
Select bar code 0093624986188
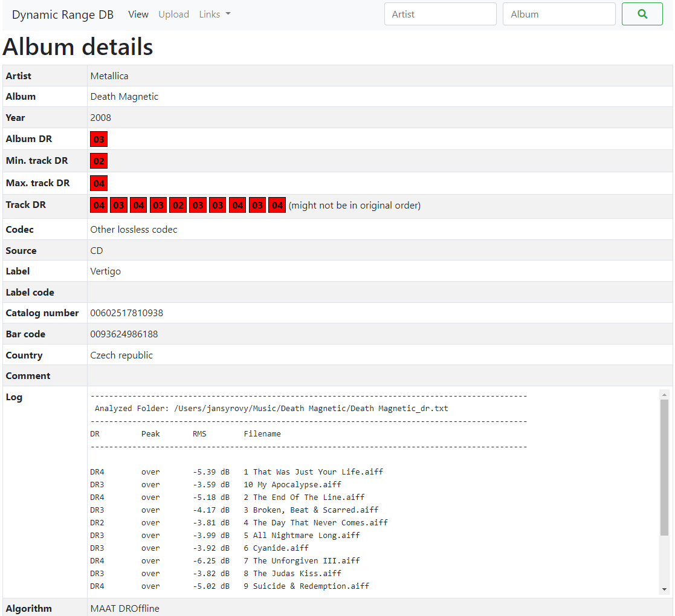[x=124, y=334]
